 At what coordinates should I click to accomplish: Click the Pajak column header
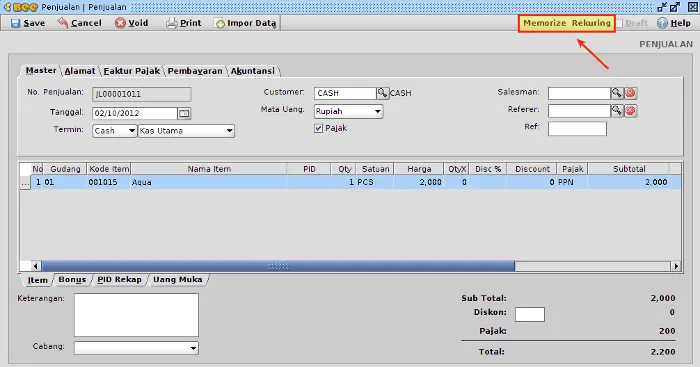572,169
